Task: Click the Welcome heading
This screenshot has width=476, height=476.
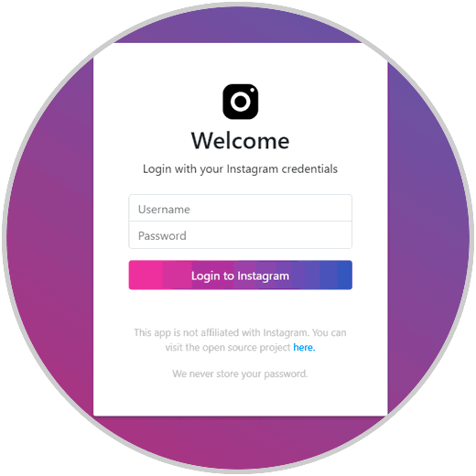Action: click(x=241, y=141)
